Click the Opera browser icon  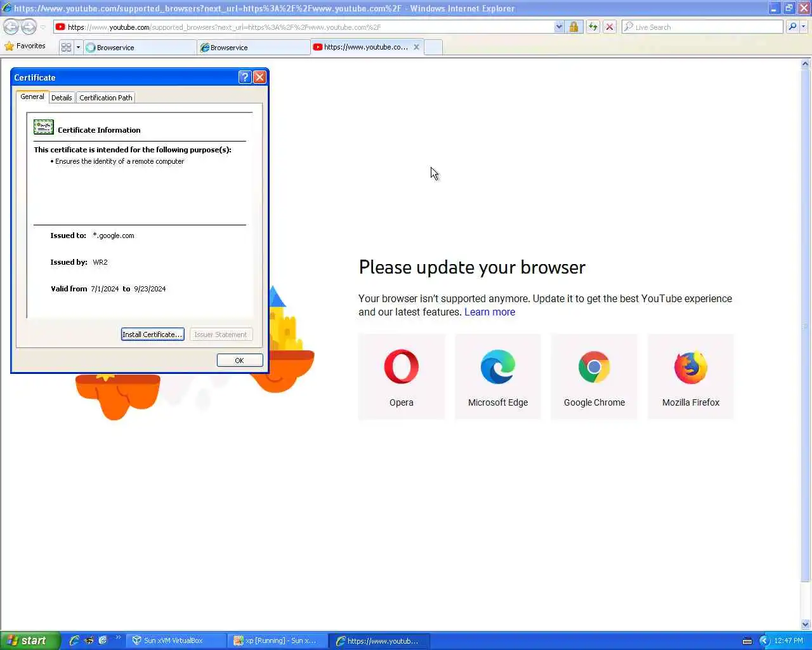402,367
